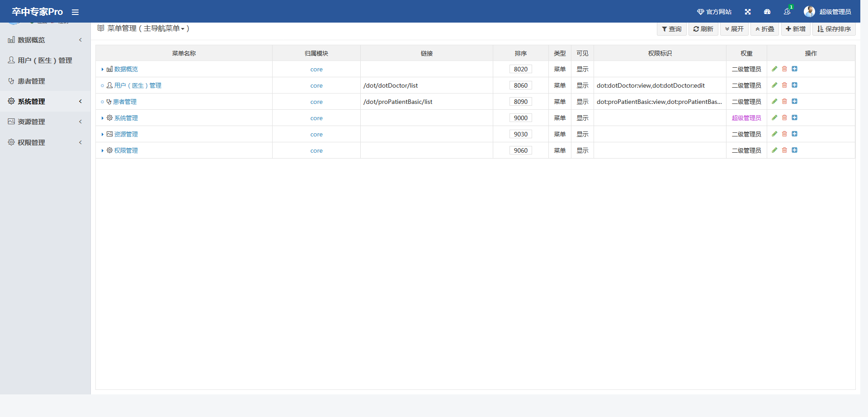Focus the sort field with value 9030
The width and height of the screenshot is (868, 417).
click(521, 134)
